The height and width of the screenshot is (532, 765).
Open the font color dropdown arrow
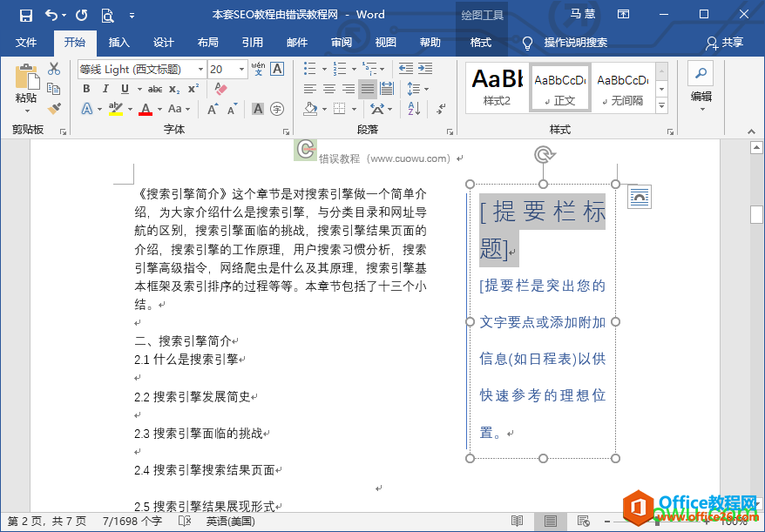tap(158, 108)
